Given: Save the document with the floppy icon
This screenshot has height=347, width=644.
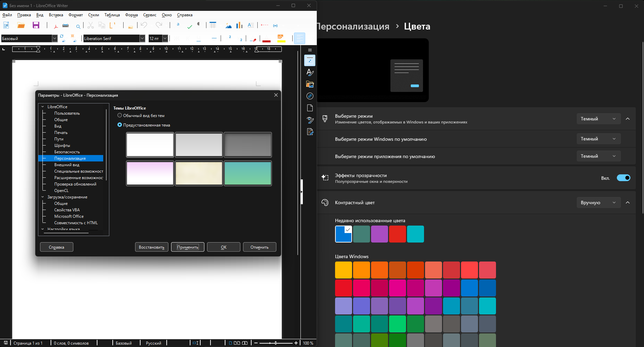Looking at the screenshot, I should pyautogui.click(x=36, y=25).
